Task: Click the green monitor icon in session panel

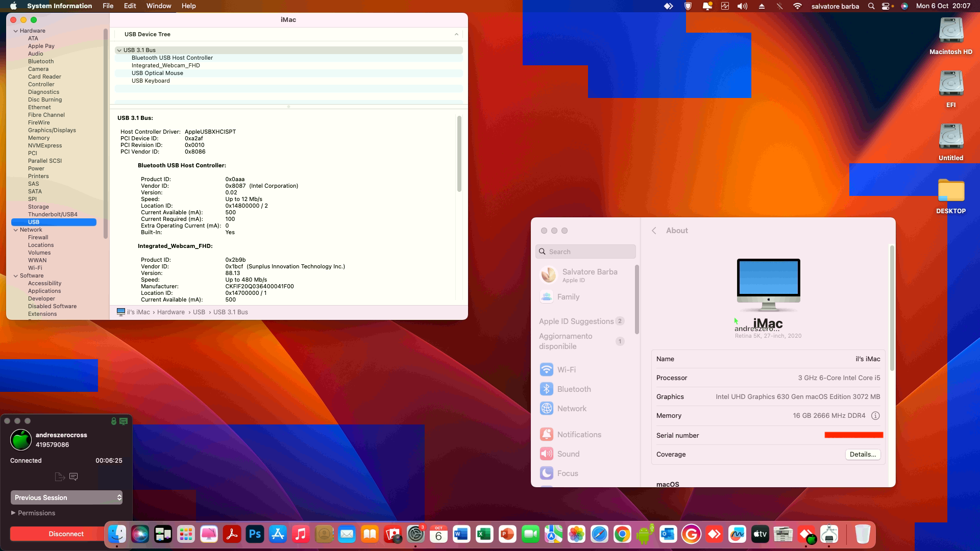Action: click(124, 421)
